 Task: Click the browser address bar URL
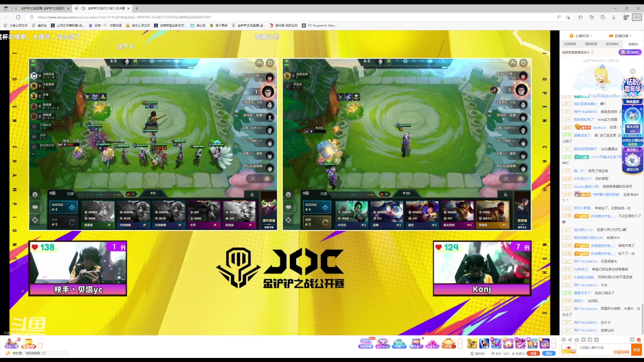[124, 17]
